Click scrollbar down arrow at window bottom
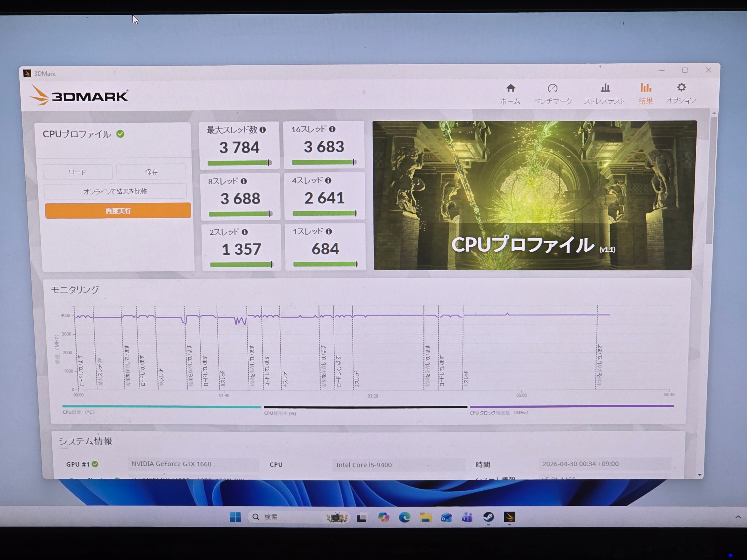747x560 pixels. (x=699, y=475)
